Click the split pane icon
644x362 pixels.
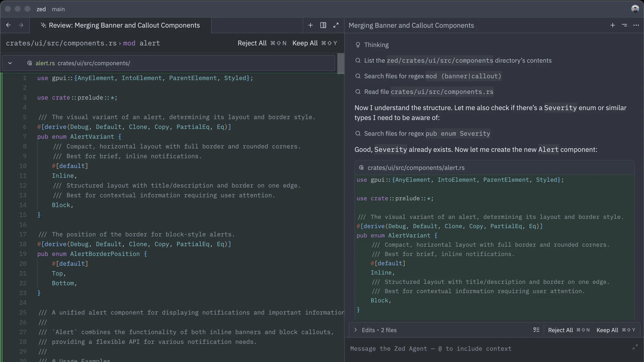click(x=323, y=25)
